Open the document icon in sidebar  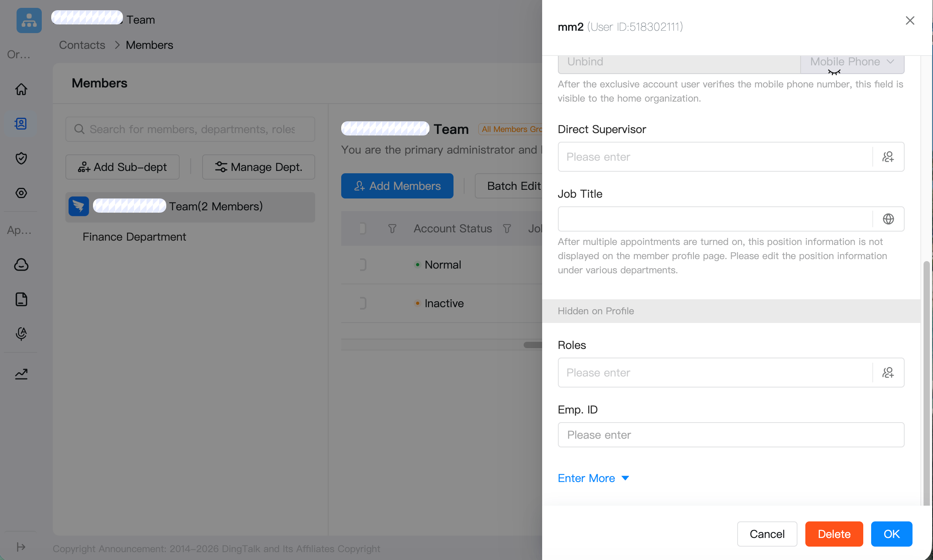[x=21, y=299]
